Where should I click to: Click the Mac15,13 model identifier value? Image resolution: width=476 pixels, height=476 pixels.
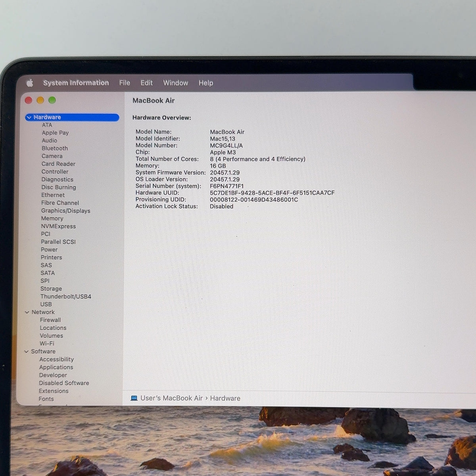coord(223,139)
